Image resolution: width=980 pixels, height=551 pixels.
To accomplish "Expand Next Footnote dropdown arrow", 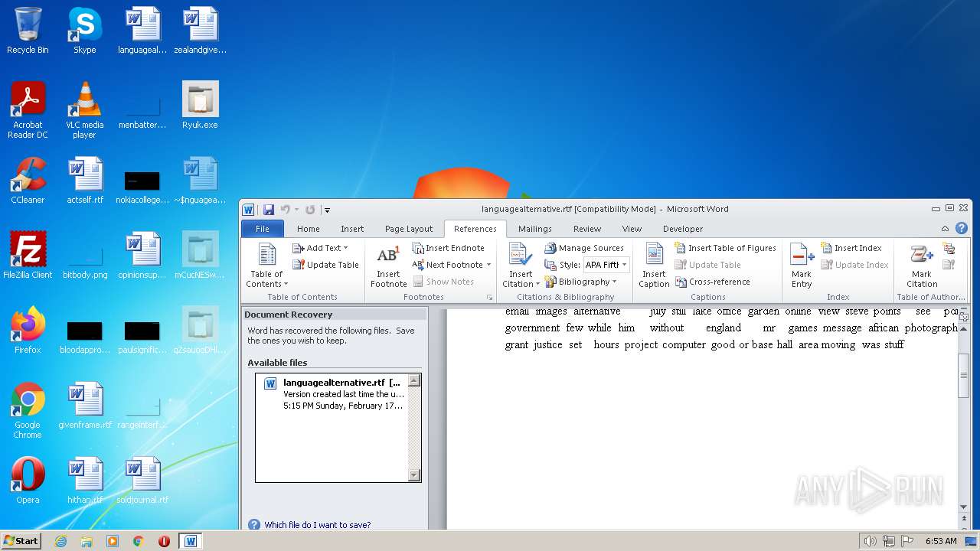I will pyautogui.click(x=488, y=265).
